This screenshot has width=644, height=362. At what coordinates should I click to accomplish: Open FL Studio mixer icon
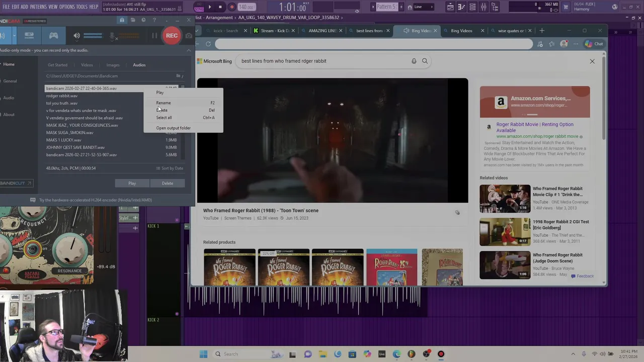484,7
